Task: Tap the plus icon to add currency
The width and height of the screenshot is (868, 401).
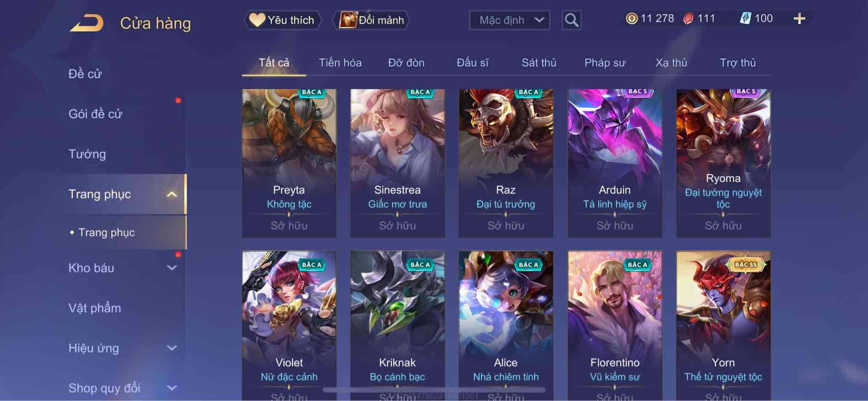Action: pyautogui.click(x=799, y=19)
